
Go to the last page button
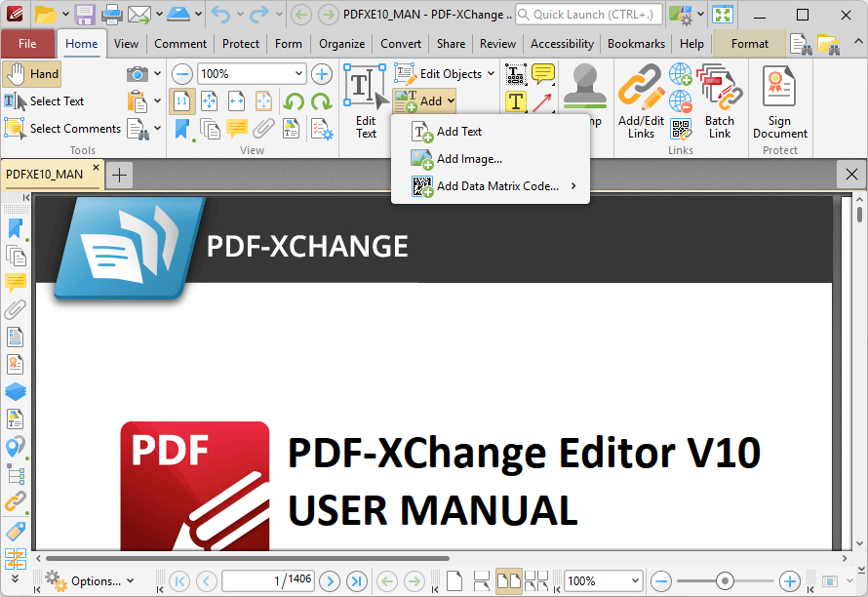click(357, 581)
